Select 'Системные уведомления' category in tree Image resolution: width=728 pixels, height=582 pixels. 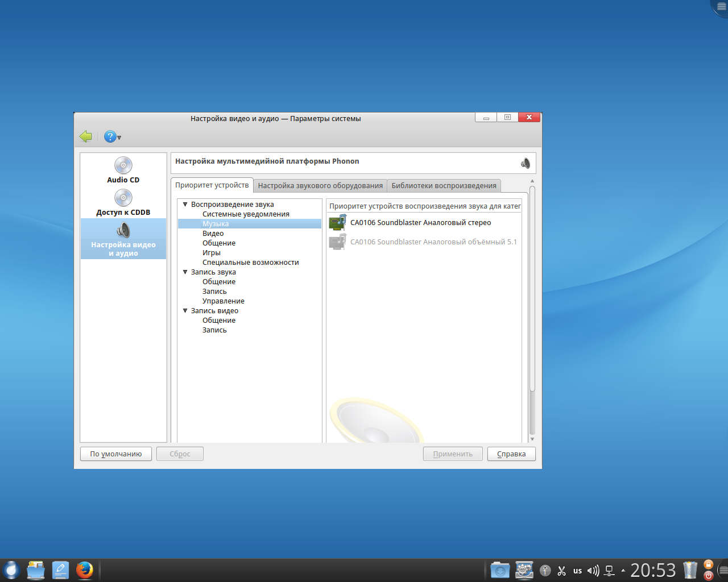point(246,214)
